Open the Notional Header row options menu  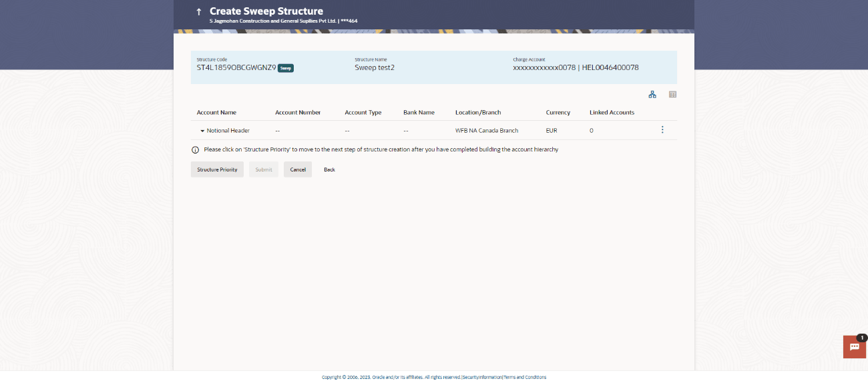click(x=662, y=130)
